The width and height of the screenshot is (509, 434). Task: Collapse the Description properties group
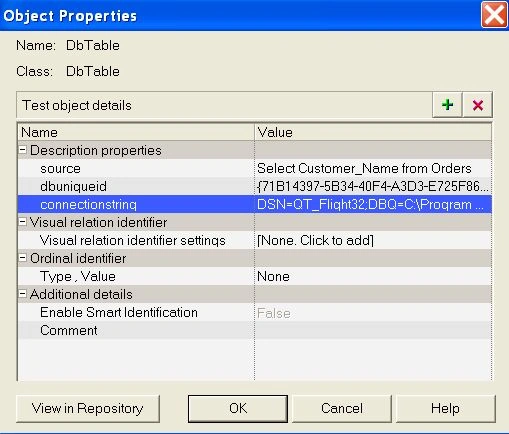pos(22,150)
